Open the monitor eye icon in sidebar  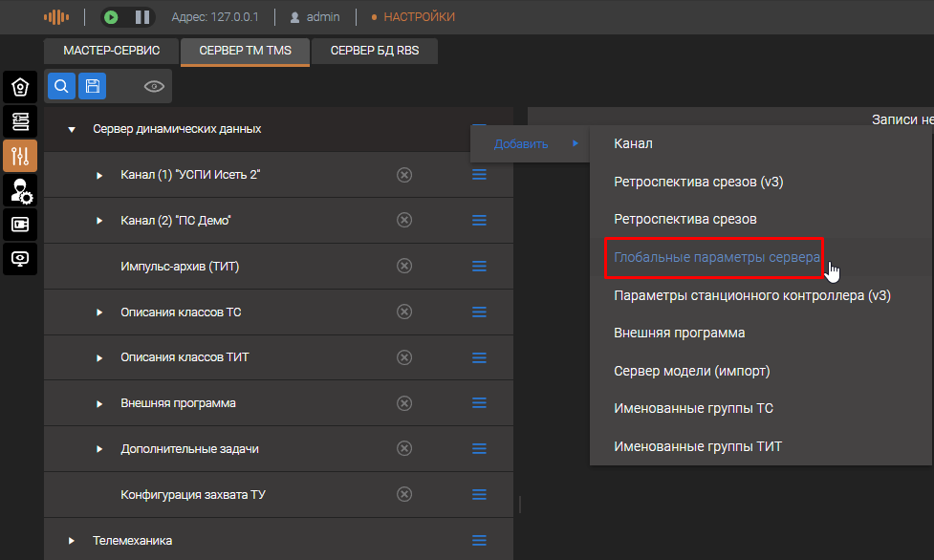tap(20, 259)
